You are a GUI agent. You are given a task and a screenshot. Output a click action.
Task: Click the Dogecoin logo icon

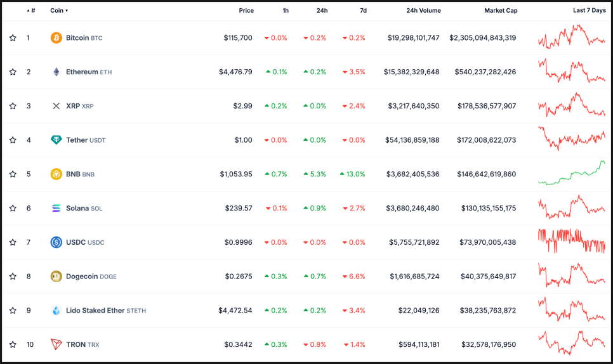56,276
